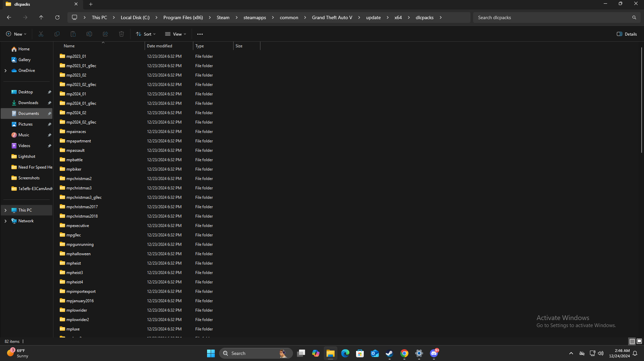Click the Rename toolbar icon
The image size is (644, 361).
[89, 34]
